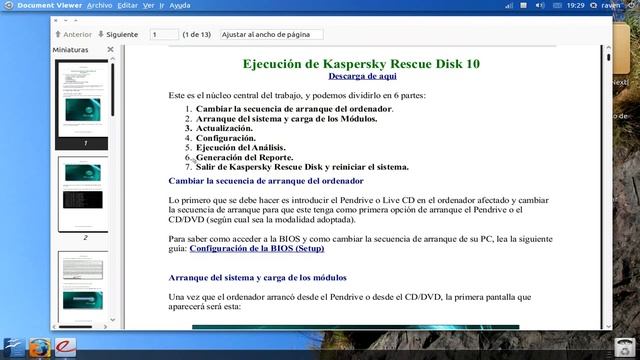This screenshot has height=360, width=640.
Task: Click heading 'Arranque del sistema y carga de los módulos'
Action: click(x=258, y=278)
